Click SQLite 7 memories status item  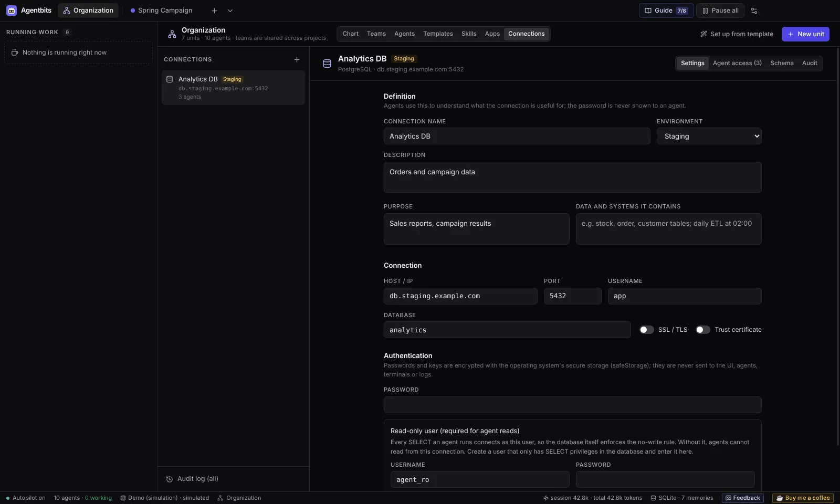tap(681, 498)
